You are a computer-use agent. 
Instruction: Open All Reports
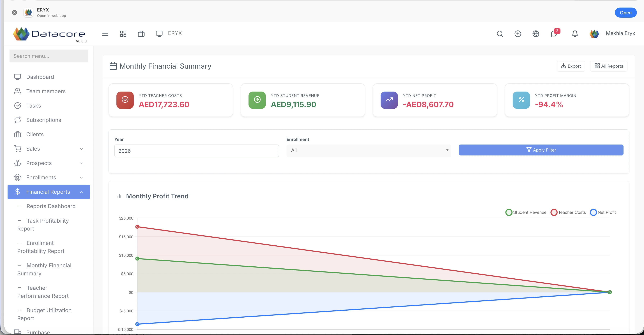[608, 66]
